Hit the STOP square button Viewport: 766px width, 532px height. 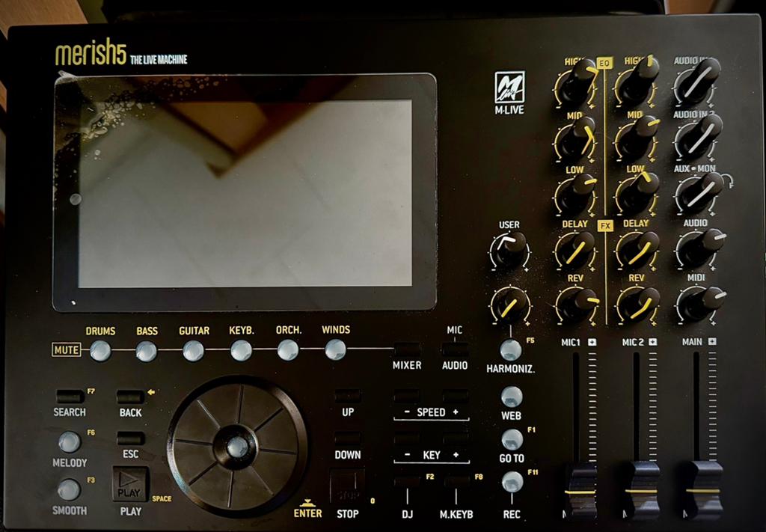(x=347, y=486)
